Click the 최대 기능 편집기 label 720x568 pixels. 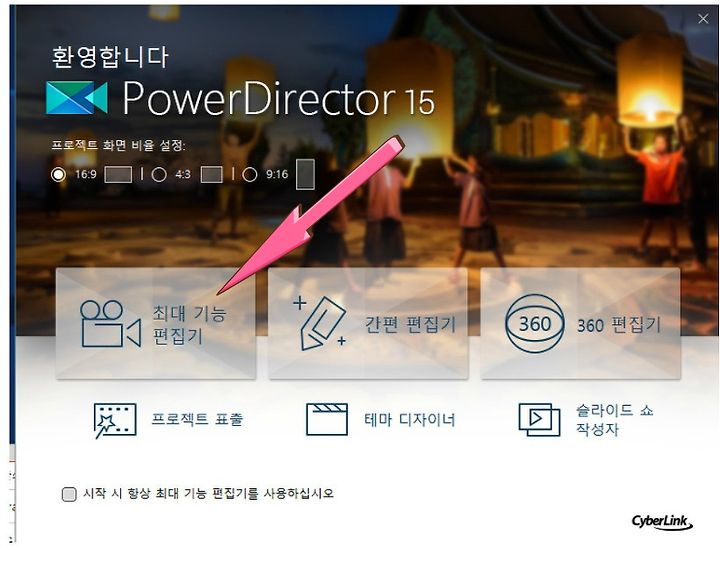click(189, 325)
